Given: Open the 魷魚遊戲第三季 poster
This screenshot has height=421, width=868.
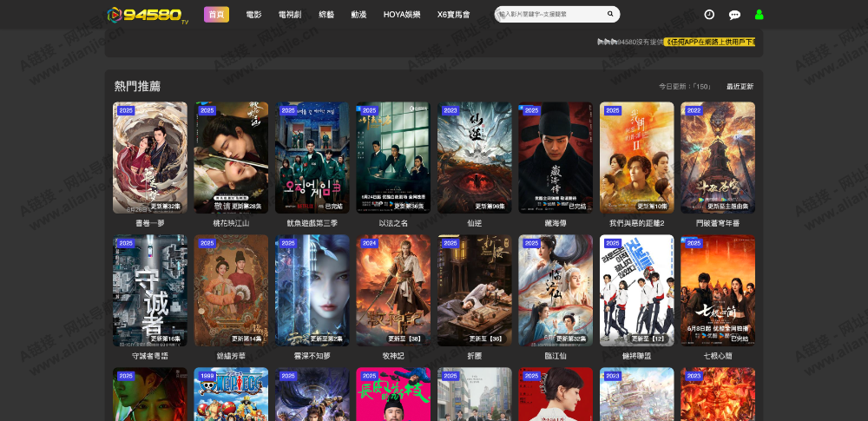Looking at the screenshot, I should (312, 157).
